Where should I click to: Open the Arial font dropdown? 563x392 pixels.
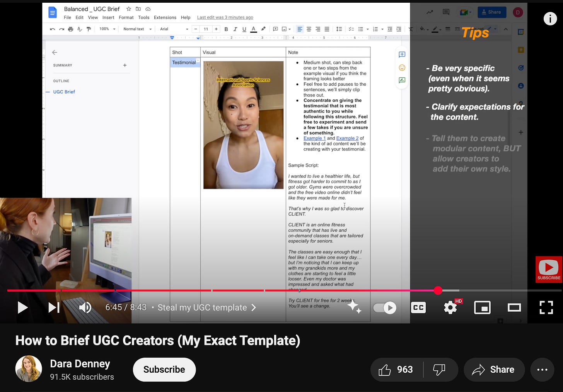click(174, 29)
